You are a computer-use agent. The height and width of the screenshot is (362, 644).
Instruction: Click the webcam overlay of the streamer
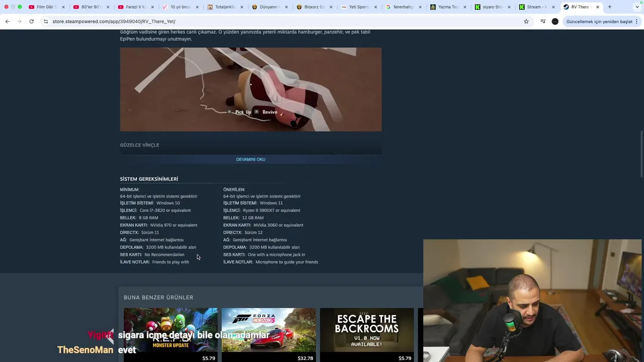coord(533,301)
